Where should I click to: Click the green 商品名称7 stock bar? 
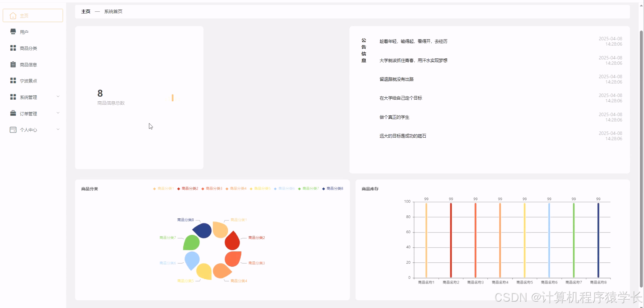tap(574, 240)
